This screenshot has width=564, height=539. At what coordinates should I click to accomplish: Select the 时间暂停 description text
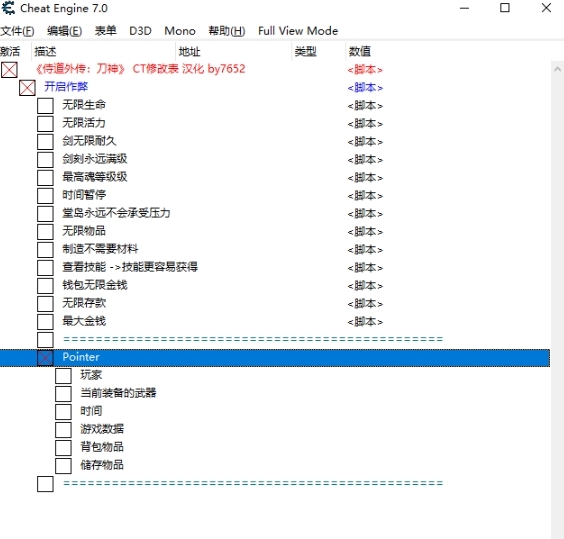(x=84, y=195)
